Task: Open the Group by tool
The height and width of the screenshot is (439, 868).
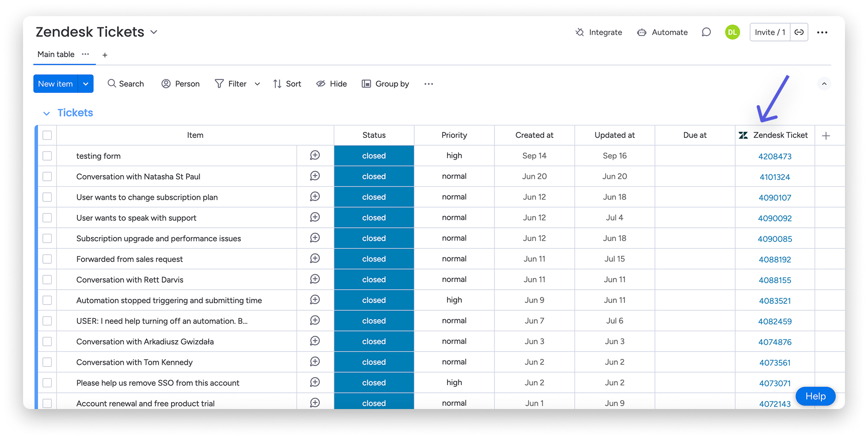Action: tap(386, 84)
